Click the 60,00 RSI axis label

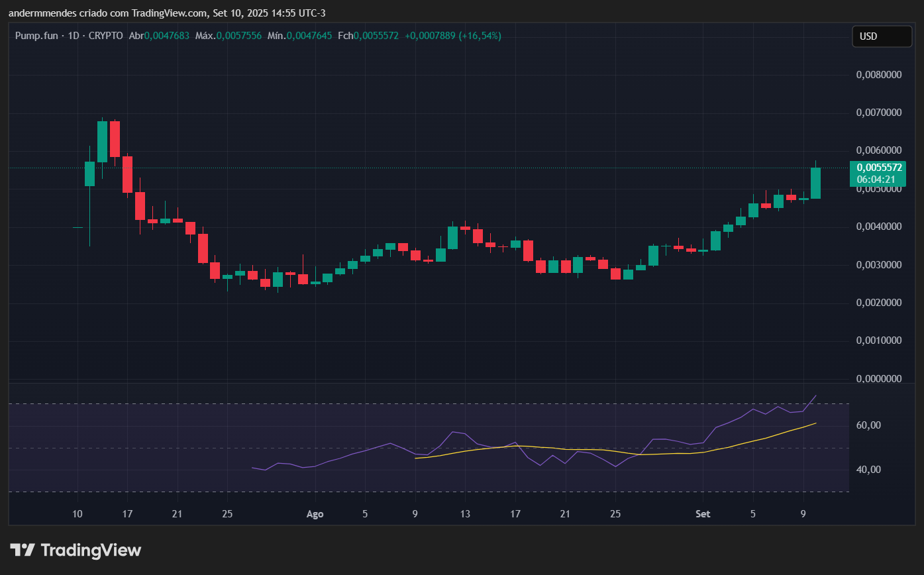(x=868, y=425)
